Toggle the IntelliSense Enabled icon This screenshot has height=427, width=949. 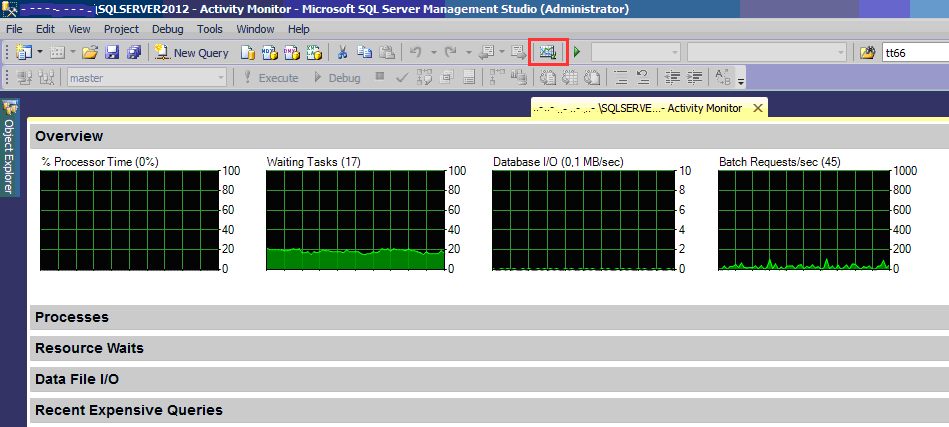[x=468, y=77]
